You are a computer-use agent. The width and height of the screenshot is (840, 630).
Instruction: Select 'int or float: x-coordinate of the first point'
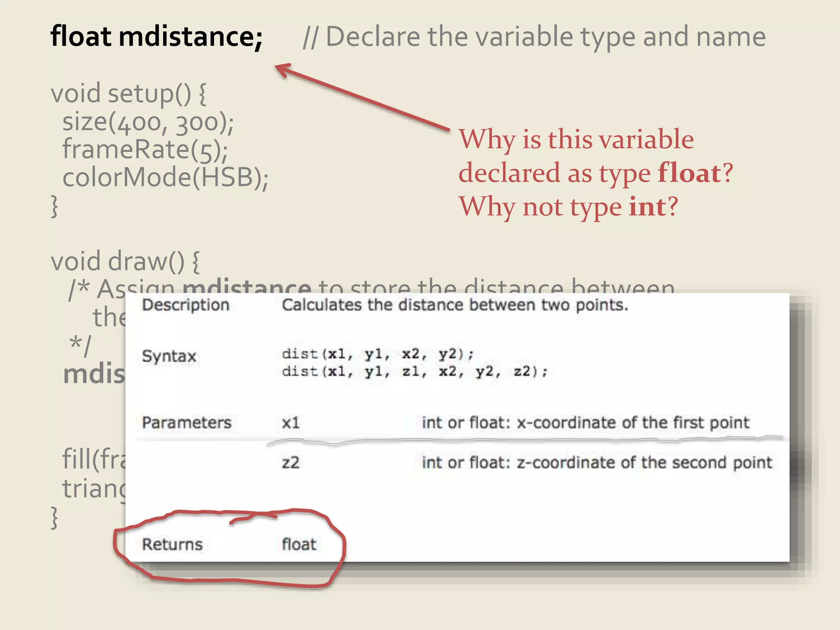[x=586, y=423]
